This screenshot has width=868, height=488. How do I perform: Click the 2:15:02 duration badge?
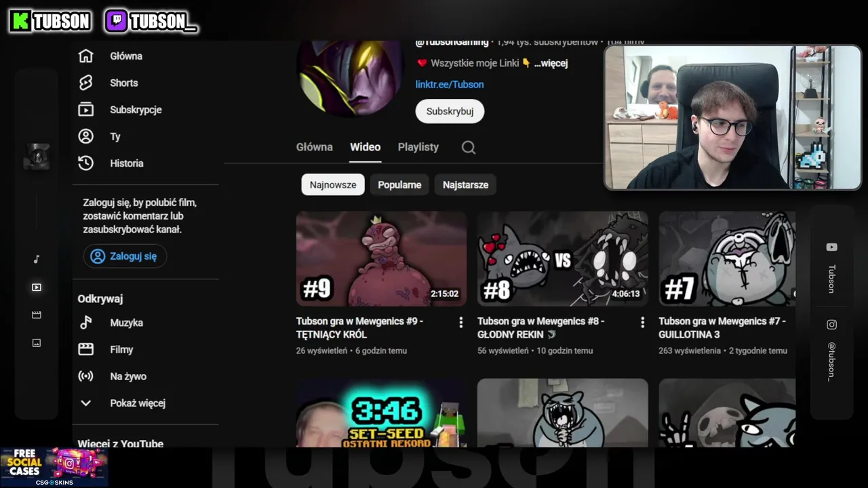(x=445, y=294)
